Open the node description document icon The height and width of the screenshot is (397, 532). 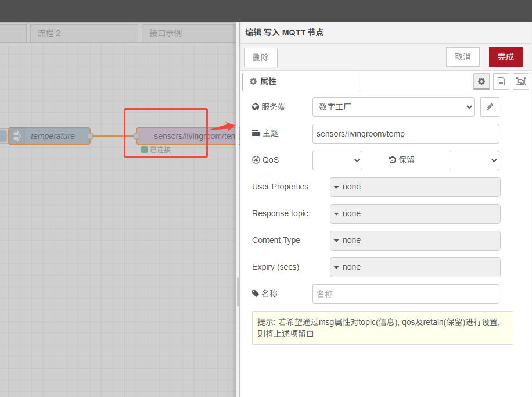click(501, 81)
